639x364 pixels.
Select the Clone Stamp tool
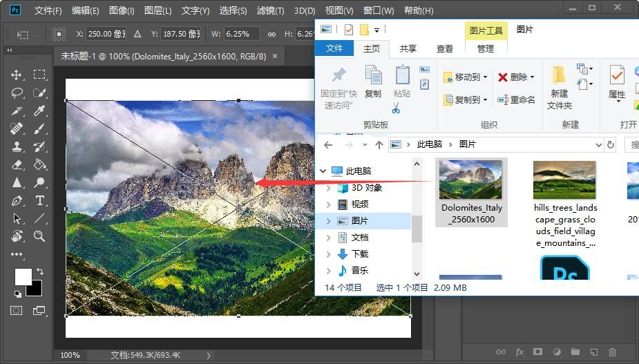click(x=17, y=146)
